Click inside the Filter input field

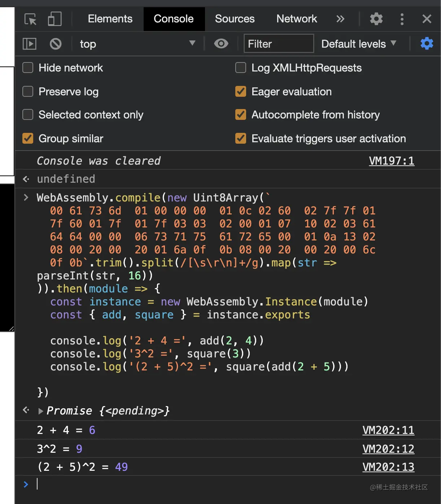[x=279, y=43]
